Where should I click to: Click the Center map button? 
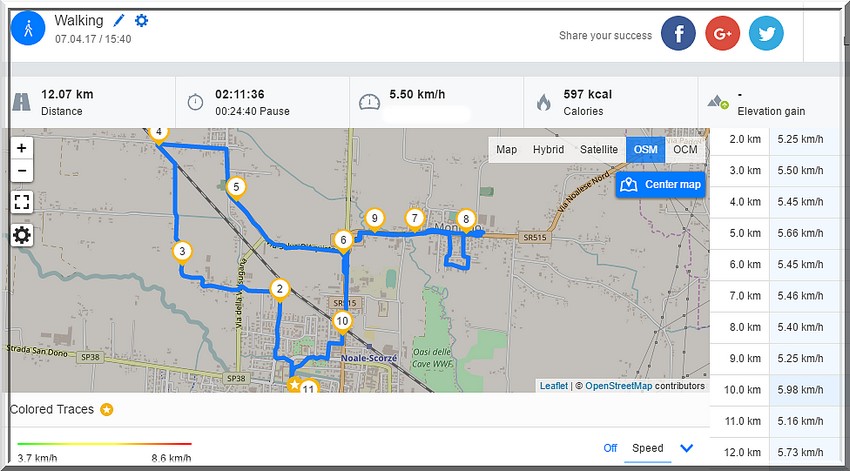pos(660,185)
